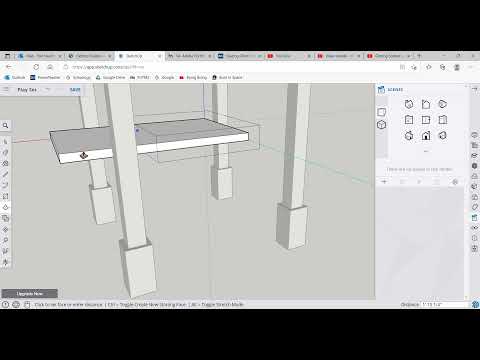Select the Rectangle shape tool
Viewport: 480px width, 360px height.
click(5, 196)
